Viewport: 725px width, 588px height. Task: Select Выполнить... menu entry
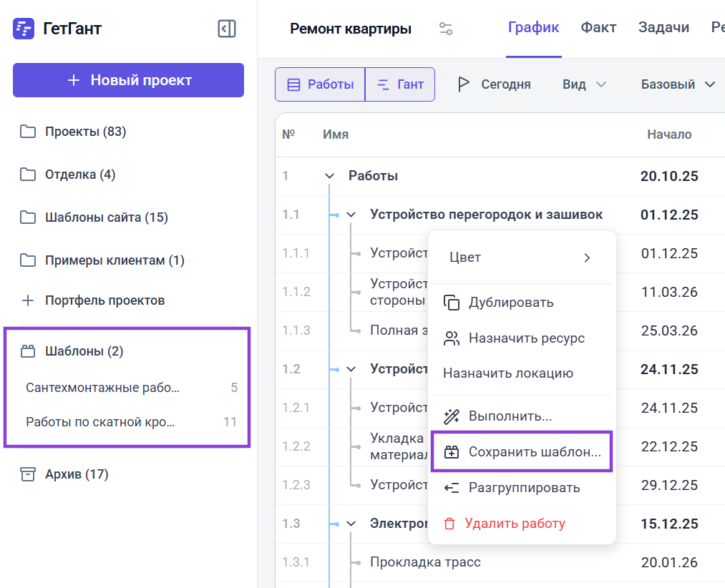(522, 416)
